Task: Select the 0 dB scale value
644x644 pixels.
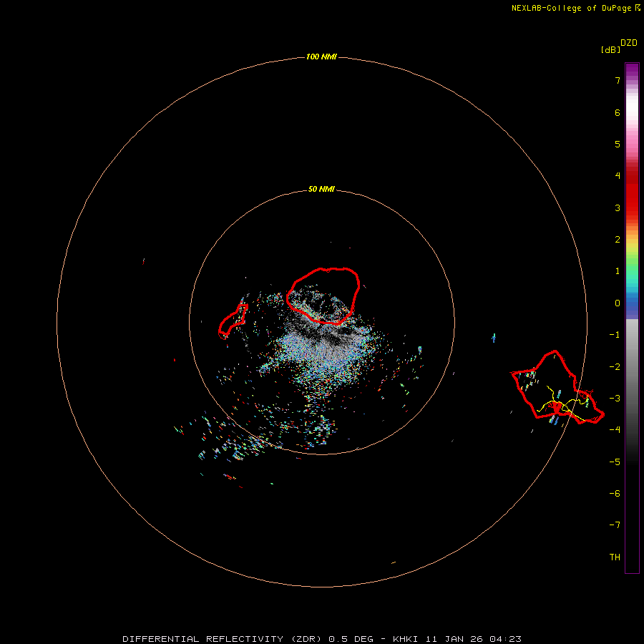Action: click(x=618, y=303)
